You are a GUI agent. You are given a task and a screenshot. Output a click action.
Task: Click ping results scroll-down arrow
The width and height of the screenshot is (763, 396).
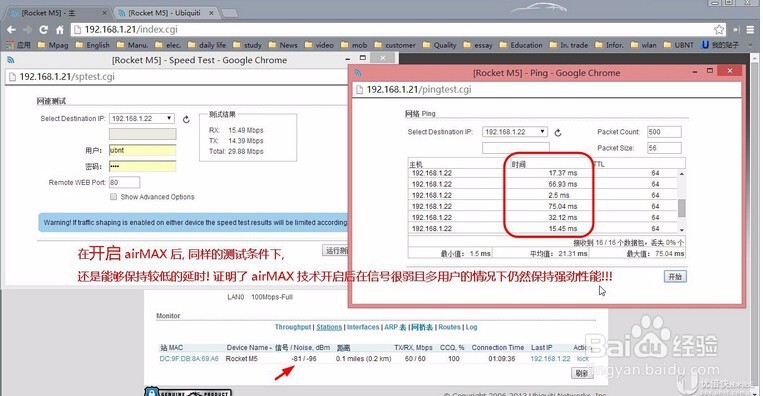tap(681, 230)
